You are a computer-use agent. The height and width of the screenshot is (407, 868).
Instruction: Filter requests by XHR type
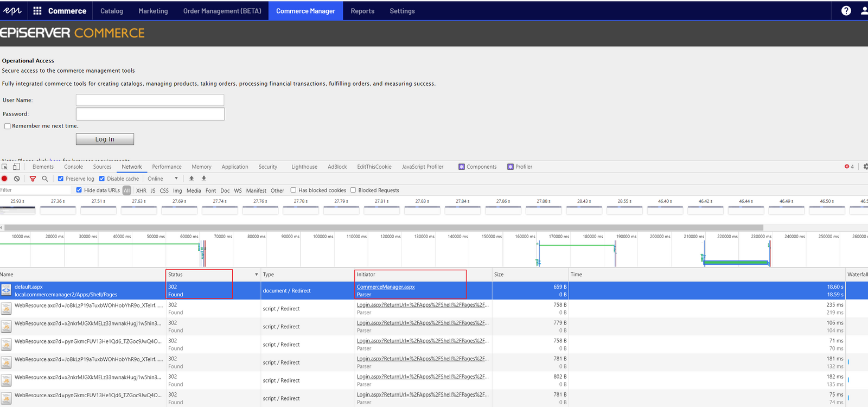[x=141, y=190]
